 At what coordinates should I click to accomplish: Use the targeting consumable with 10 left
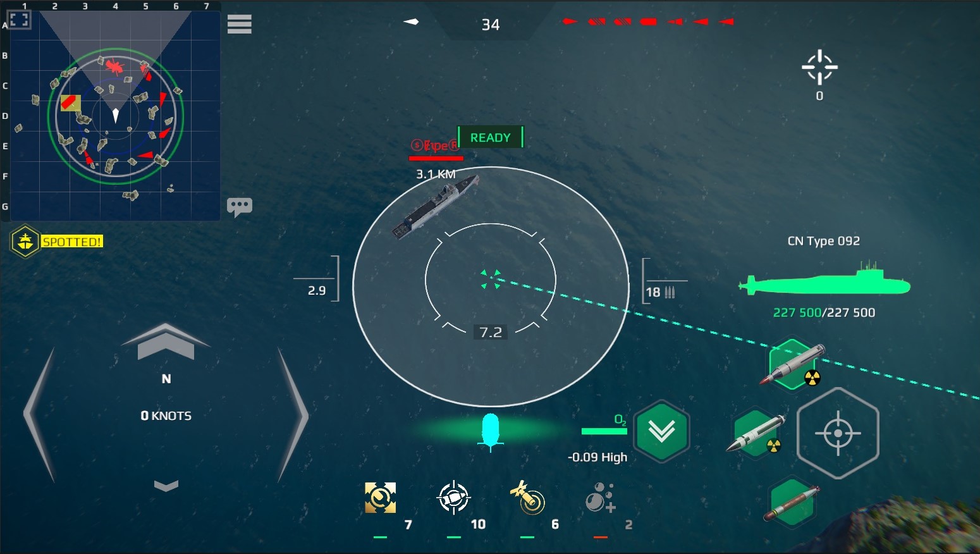[453, 498]
